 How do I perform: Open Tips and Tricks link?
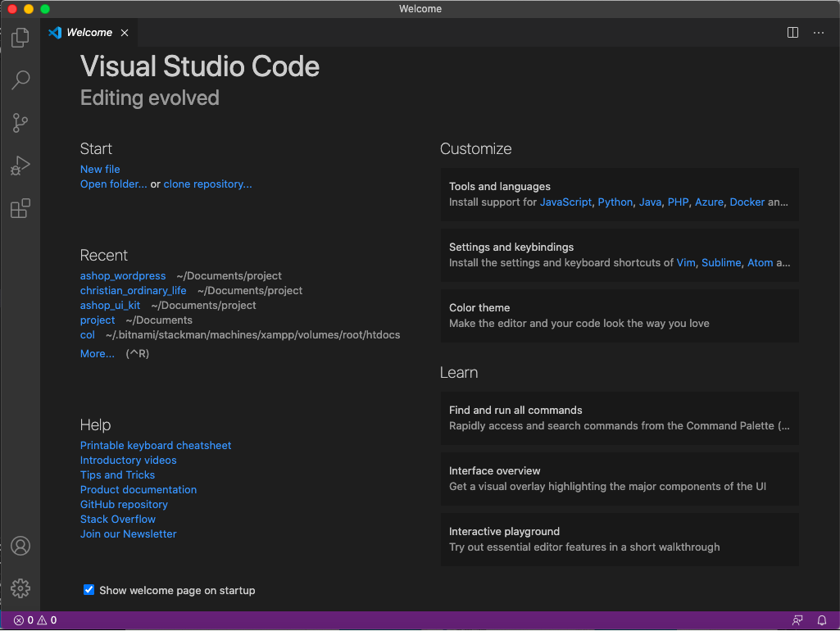pos(117,475)
